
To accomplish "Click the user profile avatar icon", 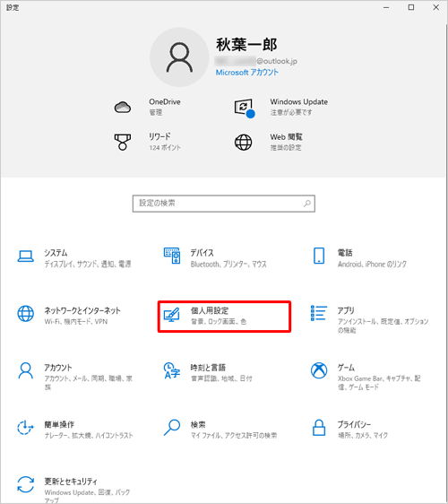I will point(179,57).
